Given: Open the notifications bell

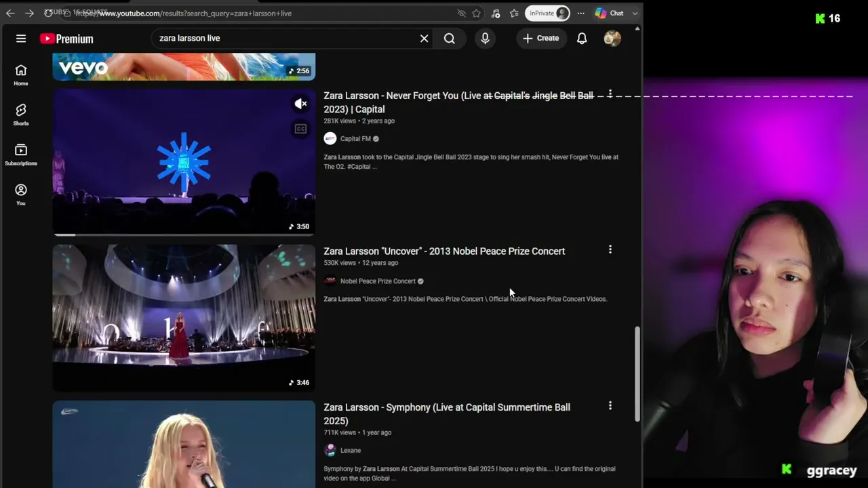Looking at the screenshot, I should [582, 39].
